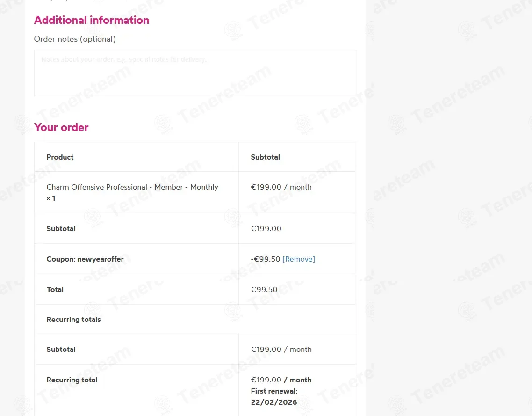Click the '-€99.50' discount amount
This screenshot has width=532, height=416.
click(266, 259)
